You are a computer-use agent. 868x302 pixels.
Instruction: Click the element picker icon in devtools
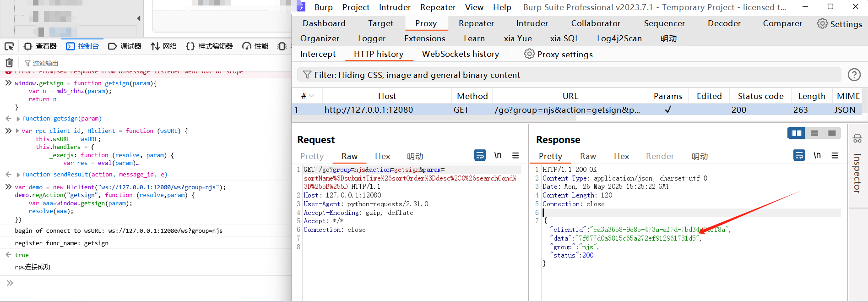pyautogui.click(x=9, y=46)
